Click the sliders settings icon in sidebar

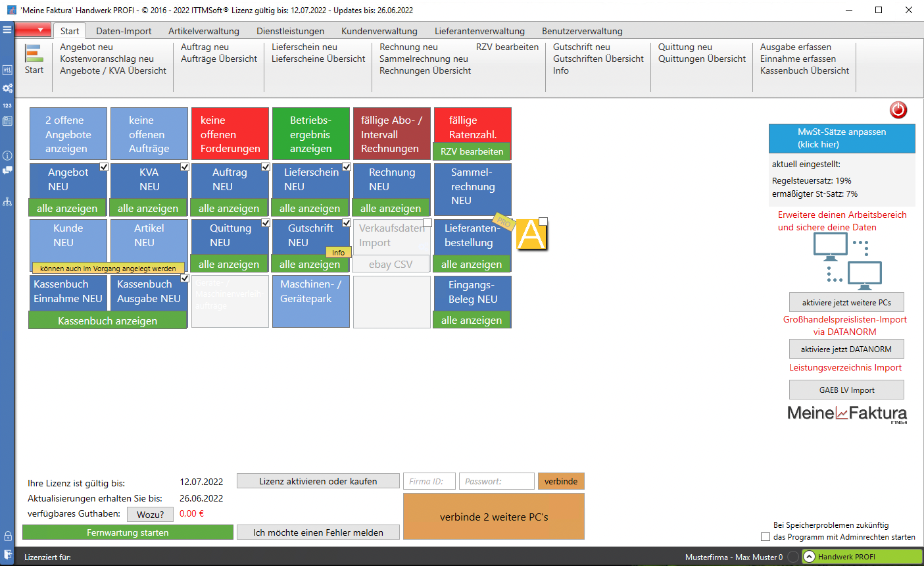coord(7,70)
